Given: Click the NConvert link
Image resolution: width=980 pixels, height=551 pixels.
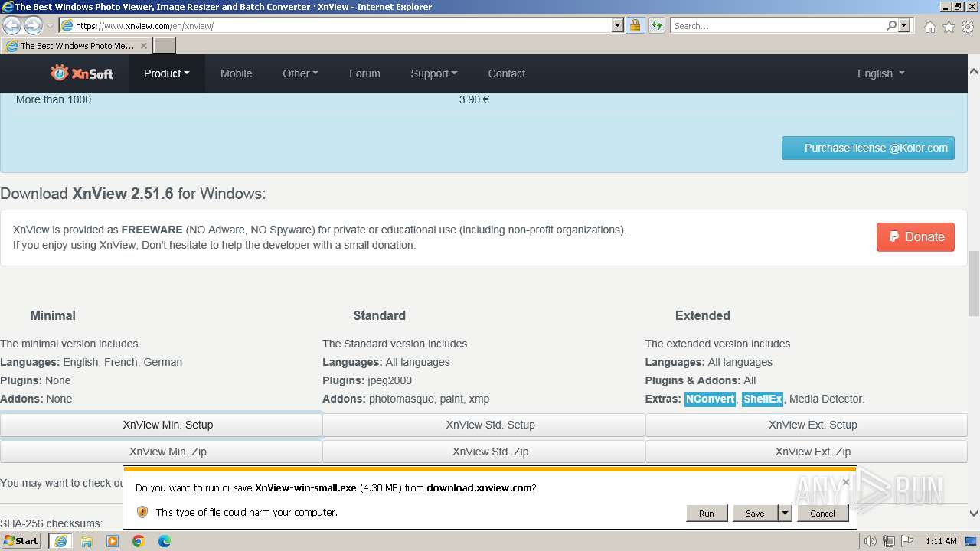Looking at the screenshot, I should coord(710,399).
